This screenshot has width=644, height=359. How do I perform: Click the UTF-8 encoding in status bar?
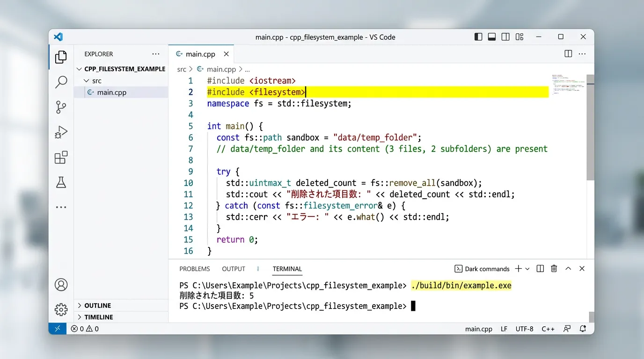tap(524, 329)
